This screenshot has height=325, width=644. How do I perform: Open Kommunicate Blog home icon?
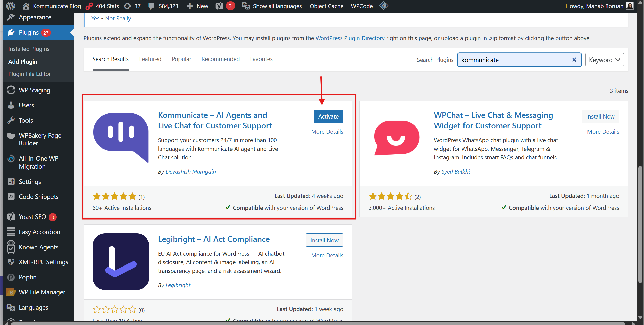pyautogui.click(x=26, y=6)
